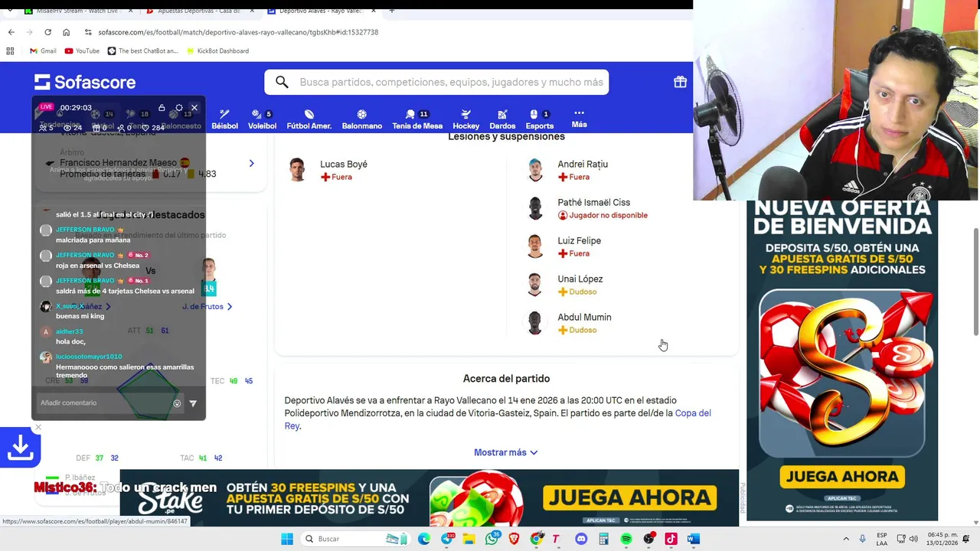Viewport: 980px width, 551px height.
Task: Click the viewers eye icon in overlay
Action: pyautogui.click(x=67, y=128)
